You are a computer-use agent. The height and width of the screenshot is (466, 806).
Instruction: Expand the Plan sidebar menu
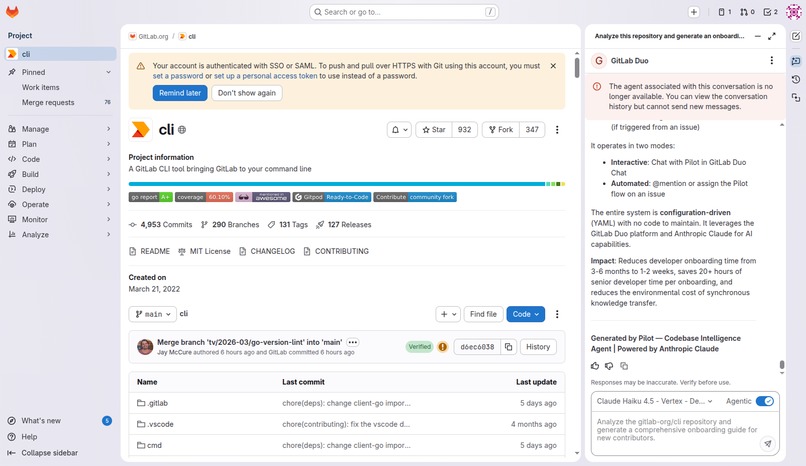tap(61, 144)
